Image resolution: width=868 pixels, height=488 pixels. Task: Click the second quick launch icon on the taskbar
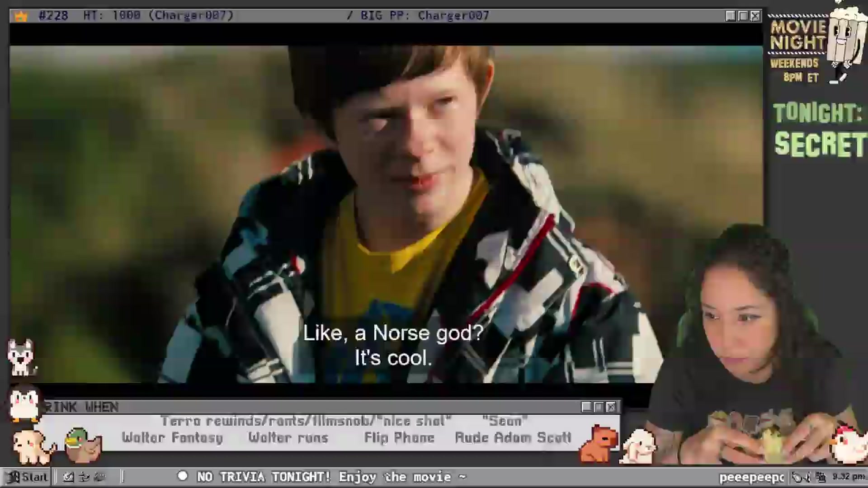[84, 477]
